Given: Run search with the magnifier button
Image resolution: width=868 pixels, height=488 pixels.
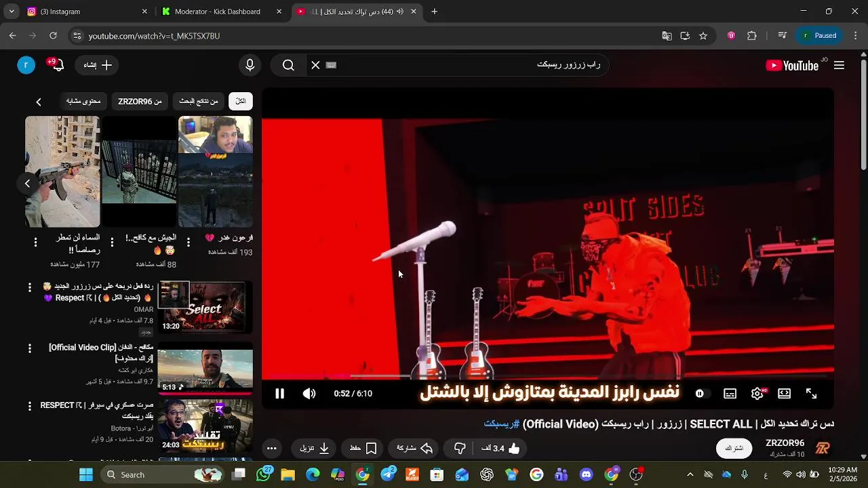Looking at the screenshot, I should pos(288,65).
